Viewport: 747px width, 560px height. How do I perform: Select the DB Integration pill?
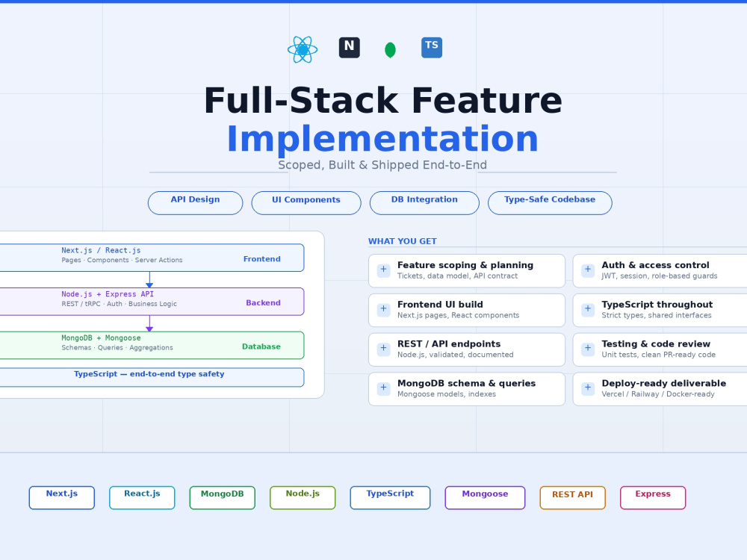tap(424, 203)
